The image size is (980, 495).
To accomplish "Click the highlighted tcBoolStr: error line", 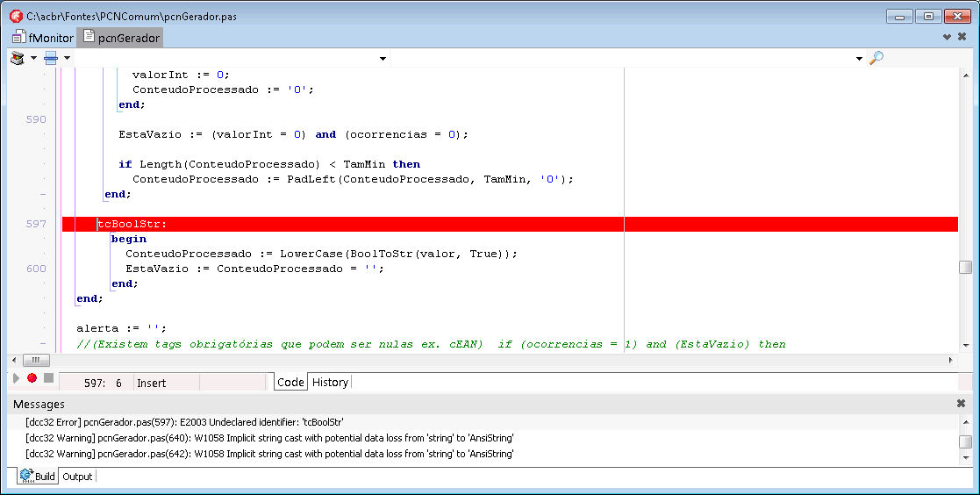I will tap(510, 224).
